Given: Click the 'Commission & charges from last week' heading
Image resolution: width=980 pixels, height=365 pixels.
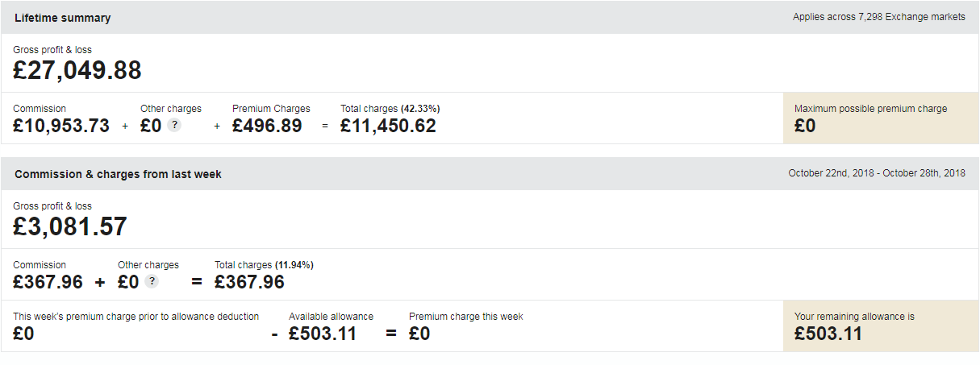Looking at the screenshot, I should 118,174.
